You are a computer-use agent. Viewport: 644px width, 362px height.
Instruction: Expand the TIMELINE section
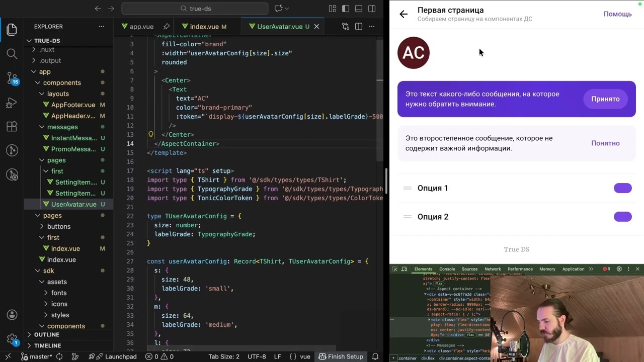click(x=68, y=345)
